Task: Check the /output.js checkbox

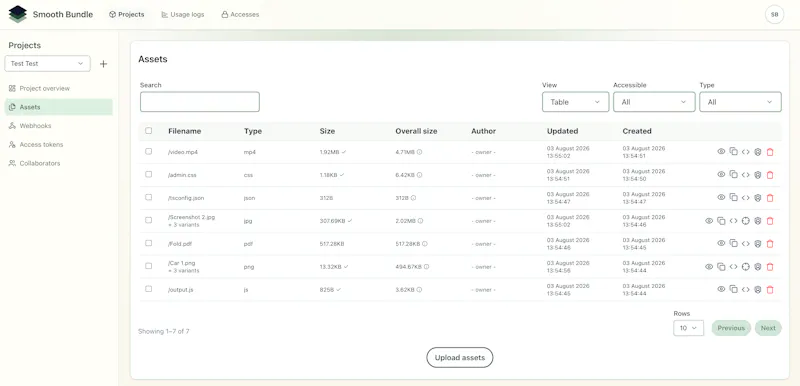Action: click(x=148, y=289)
